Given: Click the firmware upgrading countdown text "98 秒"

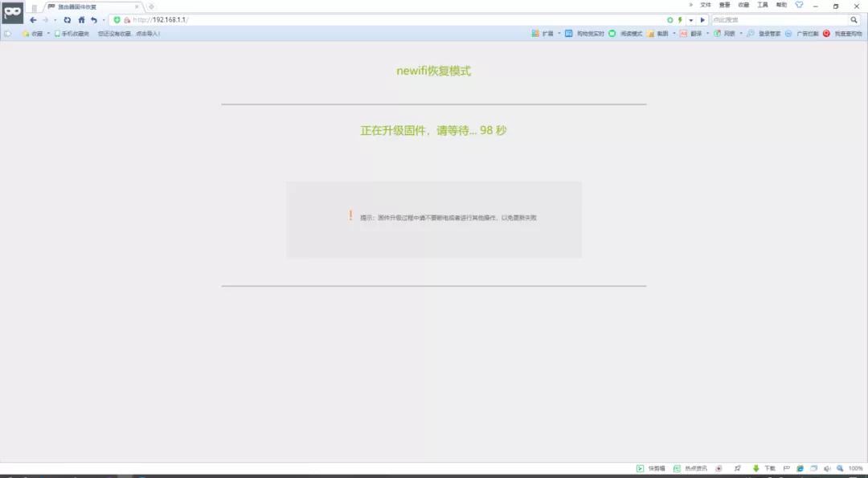Looking at the screenshot, I should [493, 131].
